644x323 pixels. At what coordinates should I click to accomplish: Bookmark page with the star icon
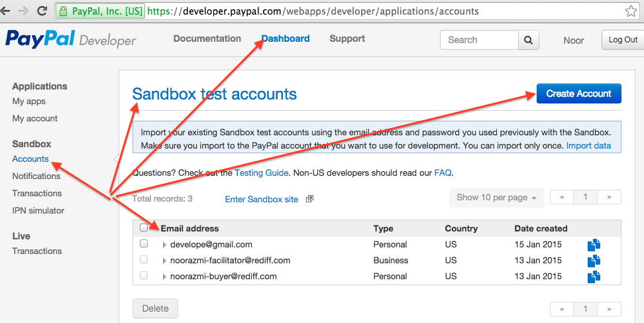click(x=631, y=11)
